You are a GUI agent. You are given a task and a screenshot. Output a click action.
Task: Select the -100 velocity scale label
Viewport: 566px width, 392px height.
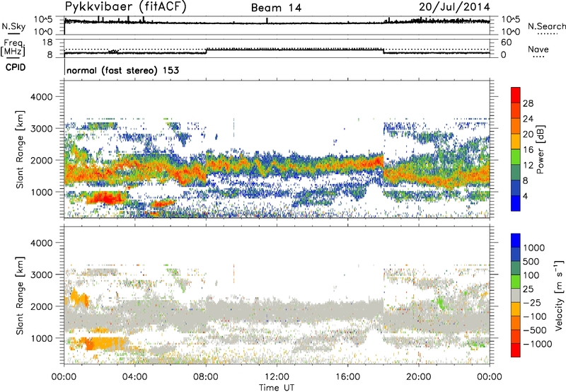coord(535,316)
